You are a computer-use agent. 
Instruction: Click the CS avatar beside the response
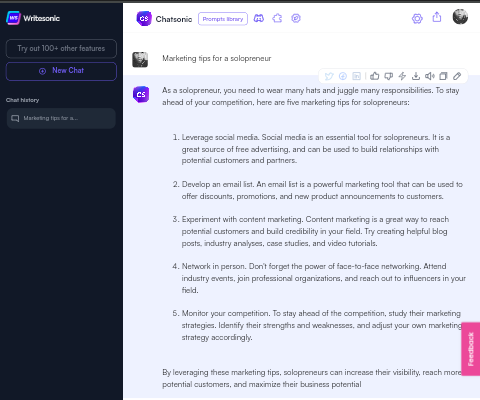click(141, 94)
